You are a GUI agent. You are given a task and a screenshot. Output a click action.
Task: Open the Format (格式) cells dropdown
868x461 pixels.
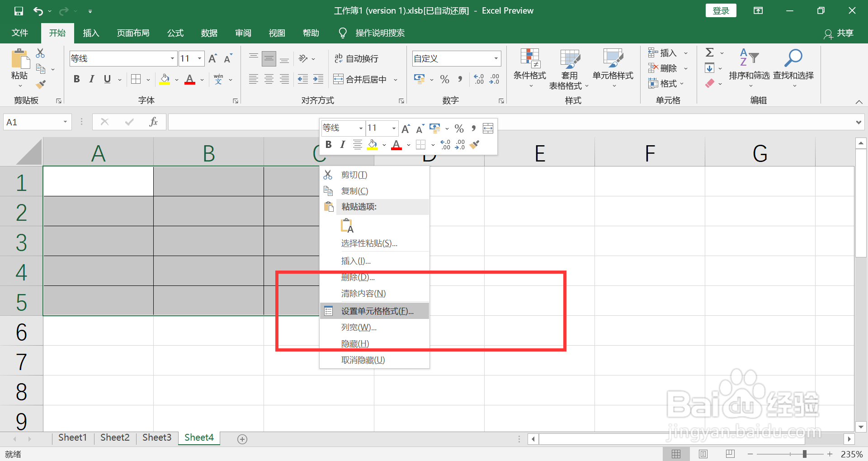point(666,83)
